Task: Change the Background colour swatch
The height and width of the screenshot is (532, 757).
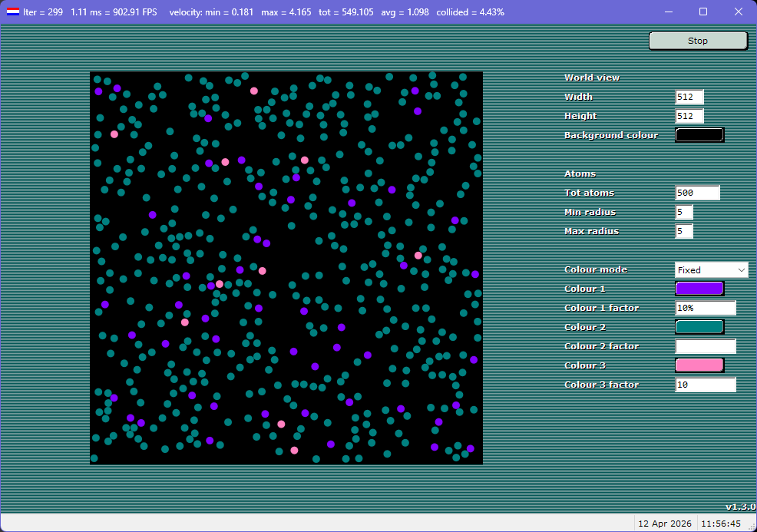Action: [x=699, y=134]
